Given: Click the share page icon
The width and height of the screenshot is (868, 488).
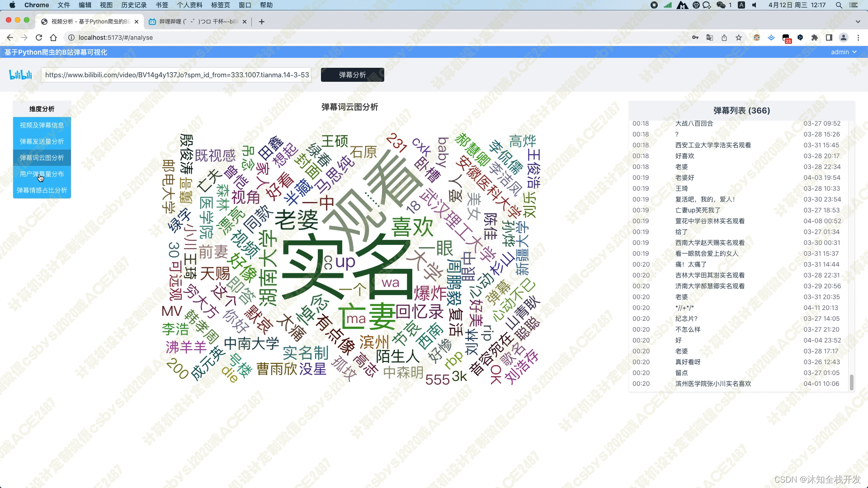Looking at the screenshot, I should pos(724,38).
